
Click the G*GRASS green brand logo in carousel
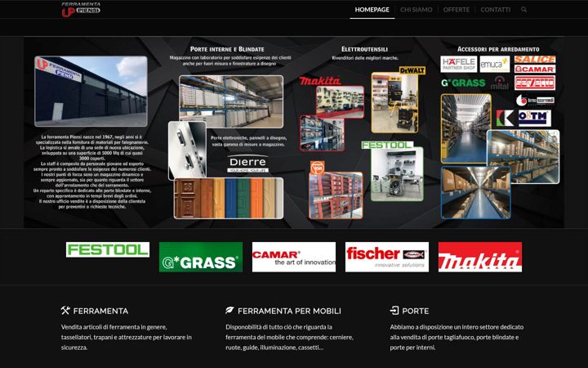201,257
